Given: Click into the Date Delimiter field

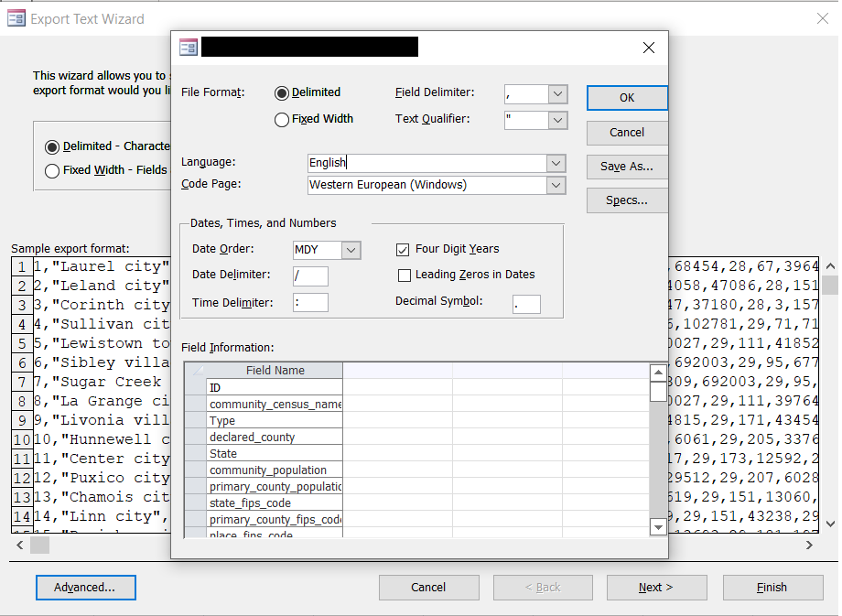Looking at the screenshot, I should (310, 276).
